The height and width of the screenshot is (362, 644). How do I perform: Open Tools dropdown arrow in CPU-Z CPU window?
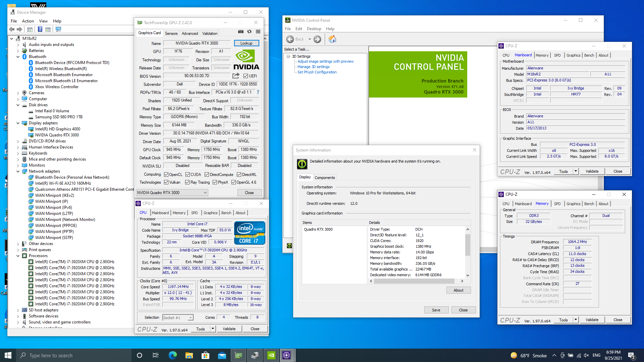[x=213, y=329]
